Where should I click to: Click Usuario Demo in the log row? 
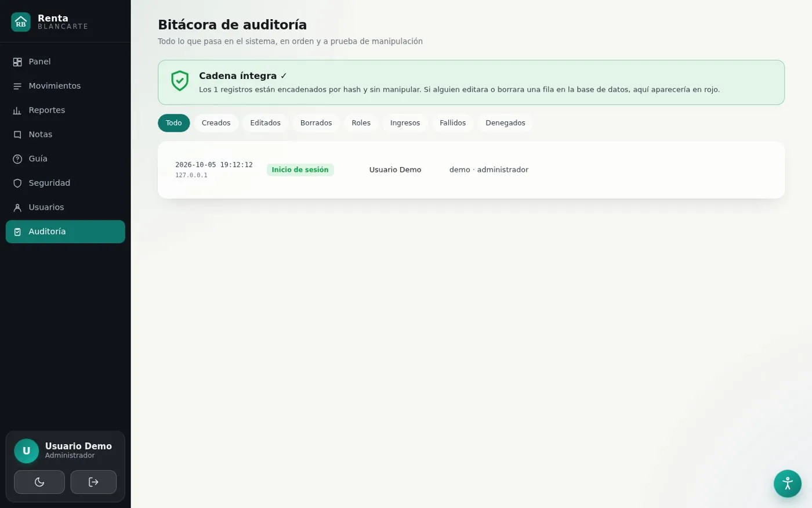(x=396, y=170)
